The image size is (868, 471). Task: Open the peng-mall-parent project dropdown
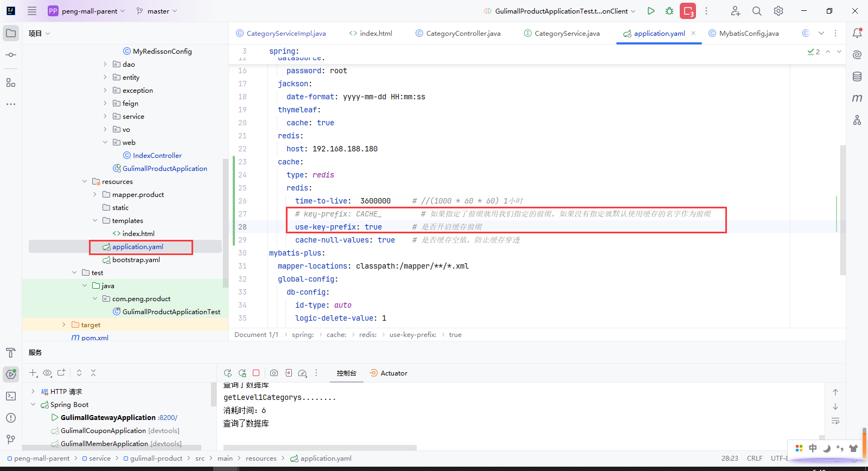87,11
